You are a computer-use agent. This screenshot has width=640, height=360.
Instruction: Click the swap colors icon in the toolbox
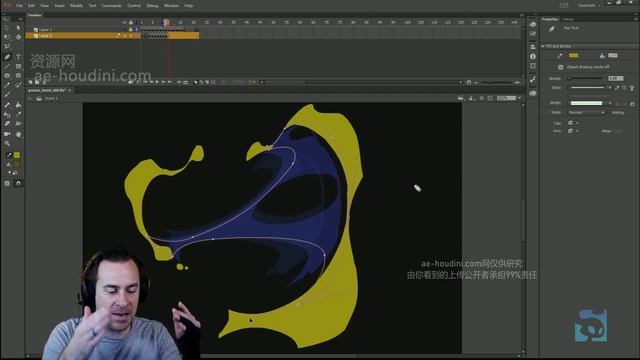(x=14, y=173)
